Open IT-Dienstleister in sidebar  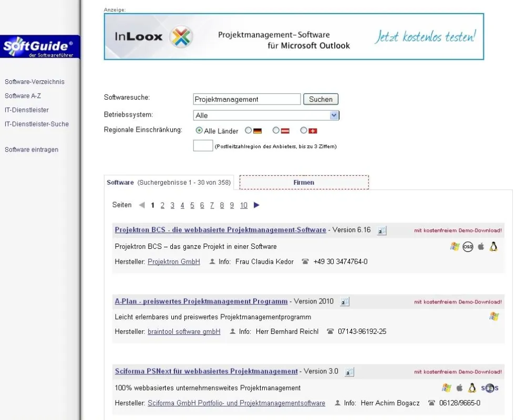(x=27, y=110)
